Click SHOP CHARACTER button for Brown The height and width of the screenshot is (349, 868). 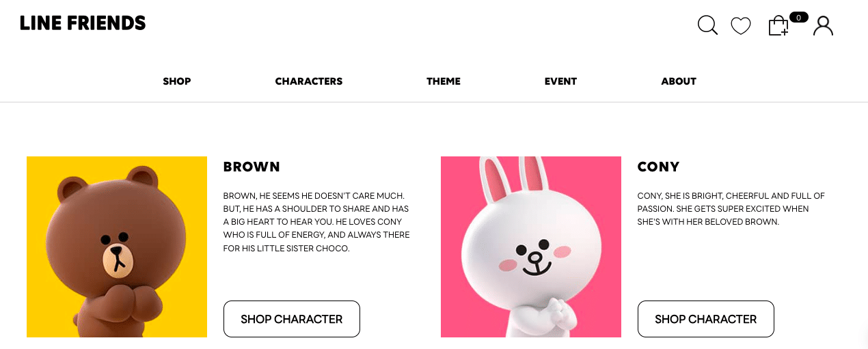[292, 319]
